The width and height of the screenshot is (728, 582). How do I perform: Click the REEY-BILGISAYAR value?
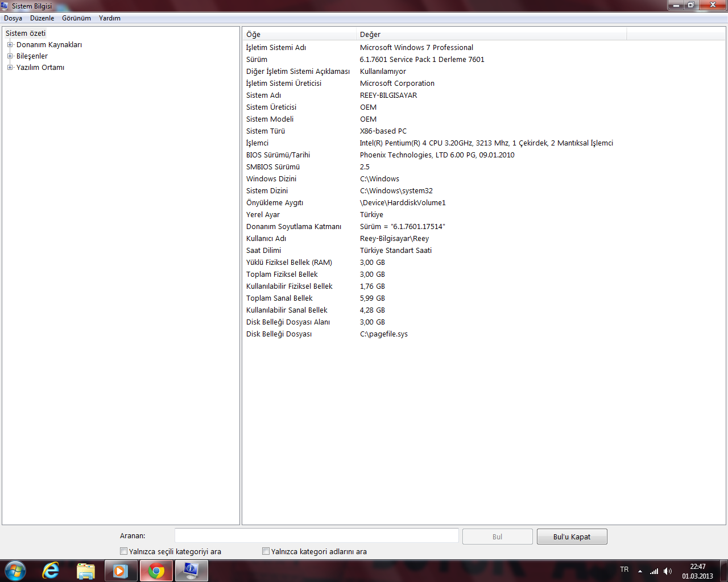click(x=388, y=95)
